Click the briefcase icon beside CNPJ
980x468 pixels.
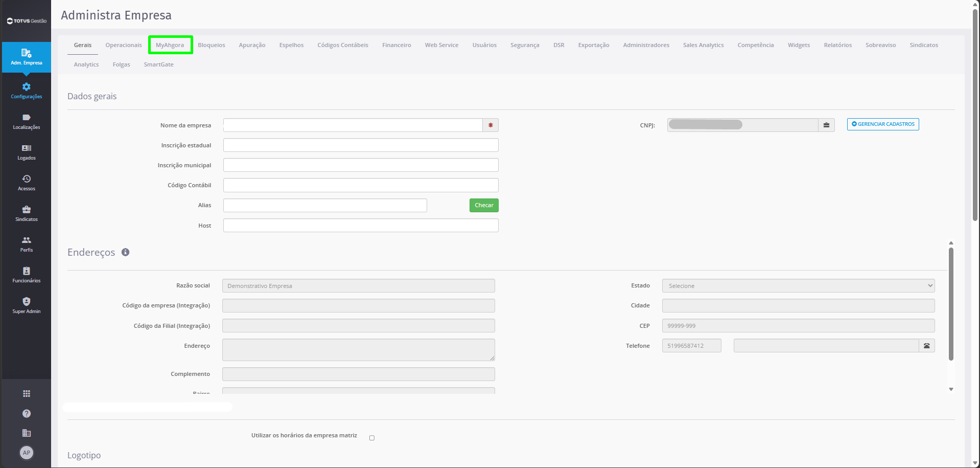(x=826, y=125)
